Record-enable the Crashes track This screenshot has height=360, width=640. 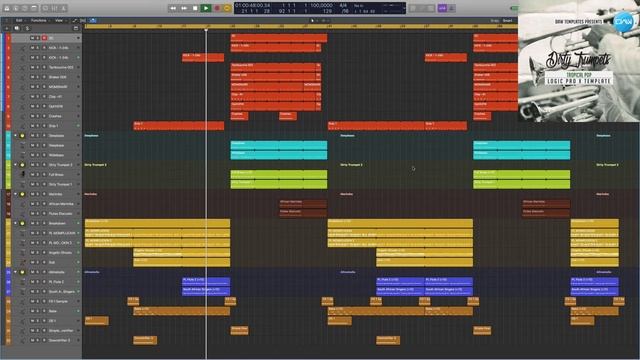(44, 116)
